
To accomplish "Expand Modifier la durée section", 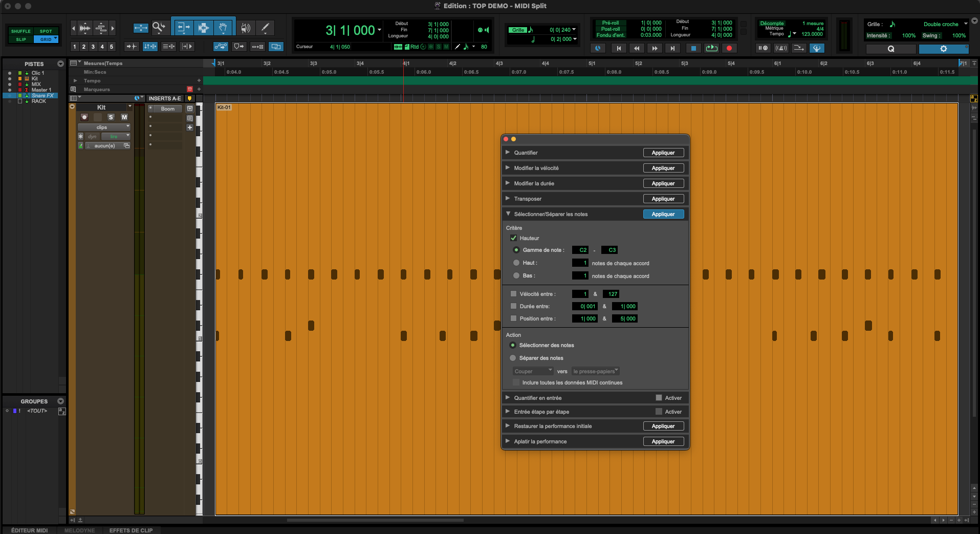I will point(508,183).
